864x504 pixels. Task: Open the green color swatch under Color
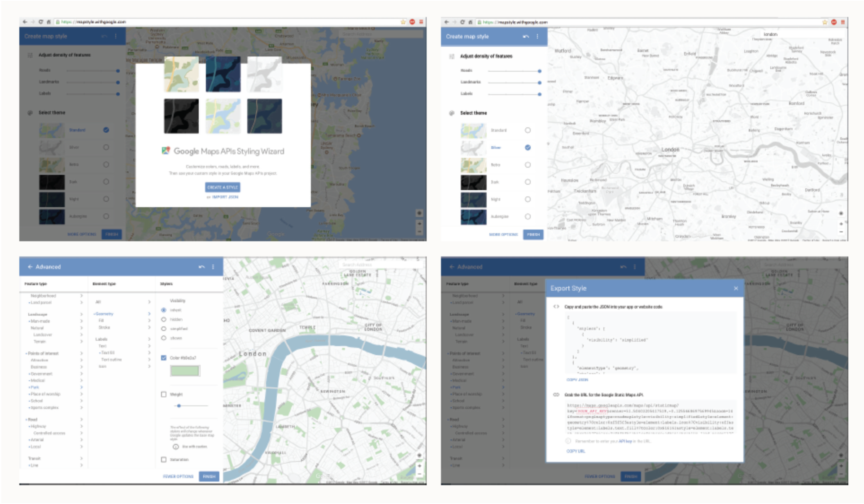pos(184,371)
